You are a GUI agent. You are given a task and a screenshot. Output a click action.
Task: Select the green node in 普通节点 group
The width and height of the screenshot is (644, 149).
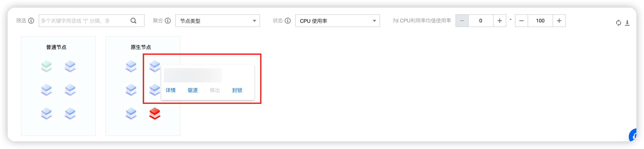point(46,66)
